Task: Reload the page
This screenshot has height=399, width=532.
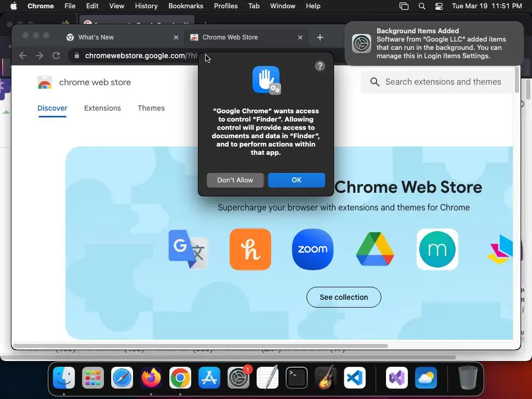Action: coord(56,56)
